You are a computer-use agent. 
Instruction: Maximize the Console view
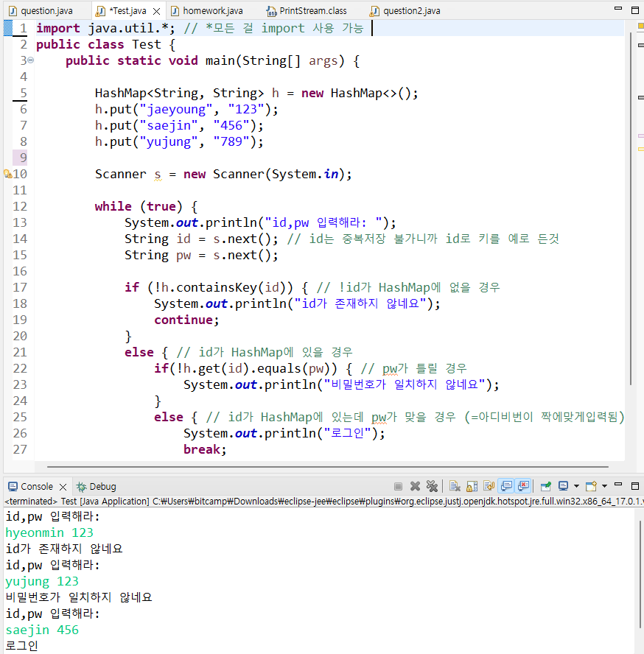pos(635,486)
